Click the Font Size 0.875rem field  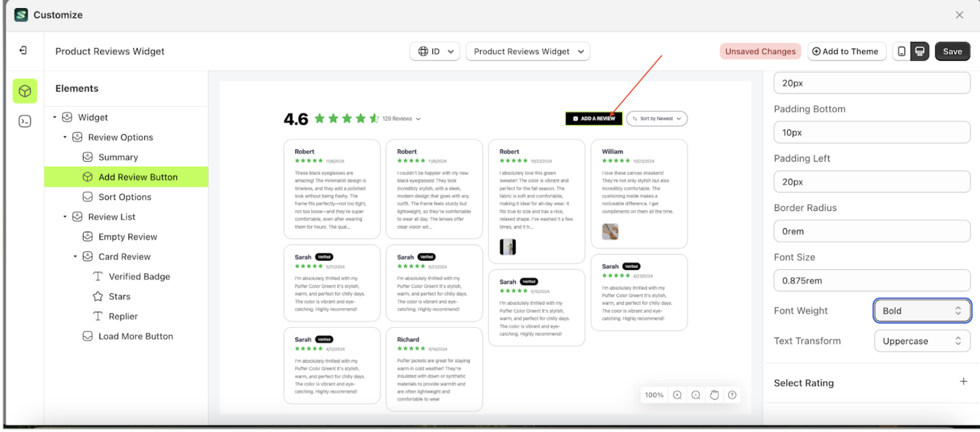pos(872,281)
